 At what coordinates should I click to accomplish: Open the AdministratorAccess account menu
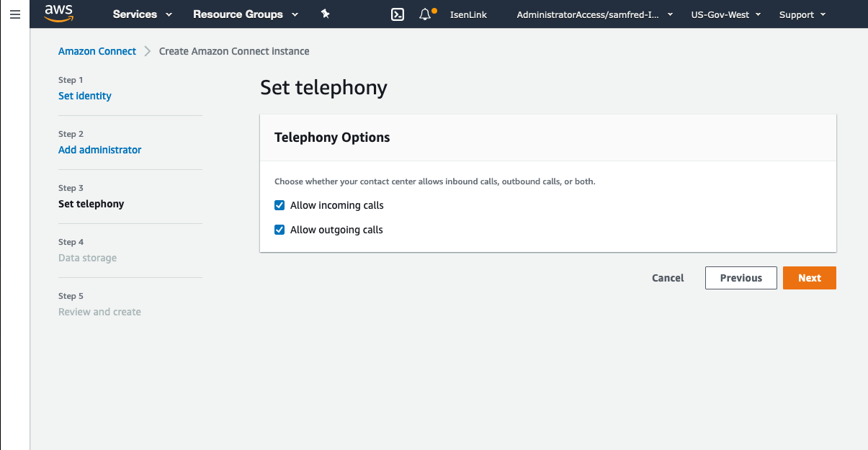pos(594,14)
